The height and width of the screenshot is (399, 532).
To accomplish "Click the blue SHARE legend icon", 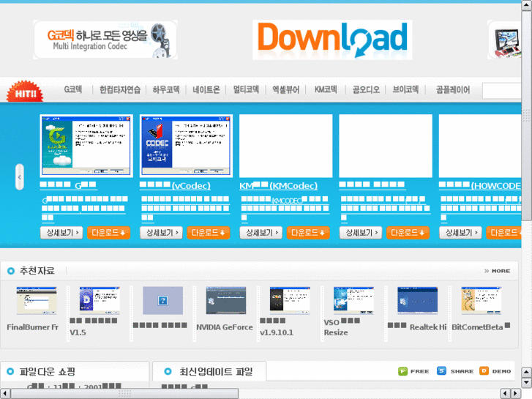I will (x=441, y=371).
